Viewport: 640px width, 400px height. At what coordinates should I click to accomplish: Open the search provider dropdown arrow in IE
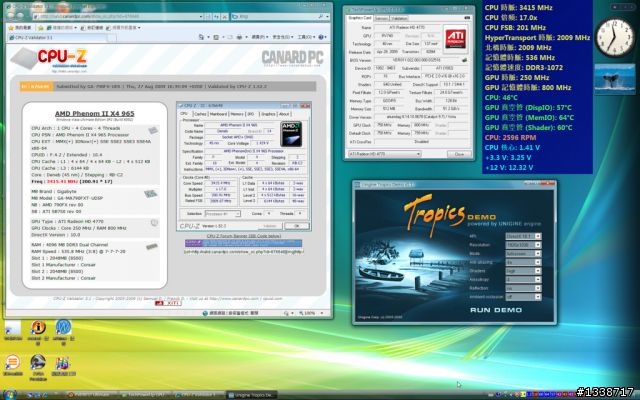[x=327, y=17]
